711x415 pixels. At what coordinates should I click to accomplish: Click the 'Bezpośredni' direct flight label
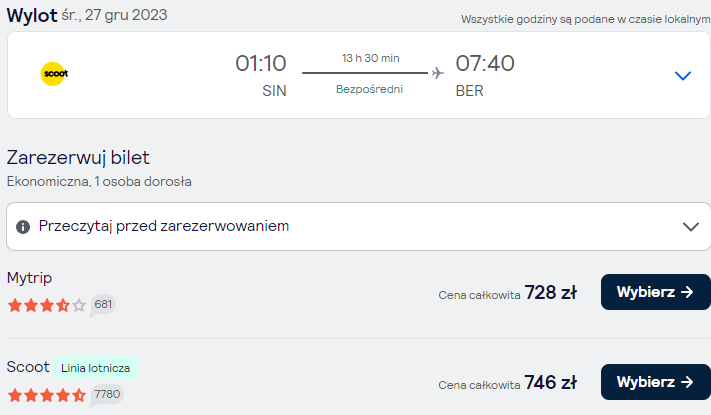tap(369, 89)
